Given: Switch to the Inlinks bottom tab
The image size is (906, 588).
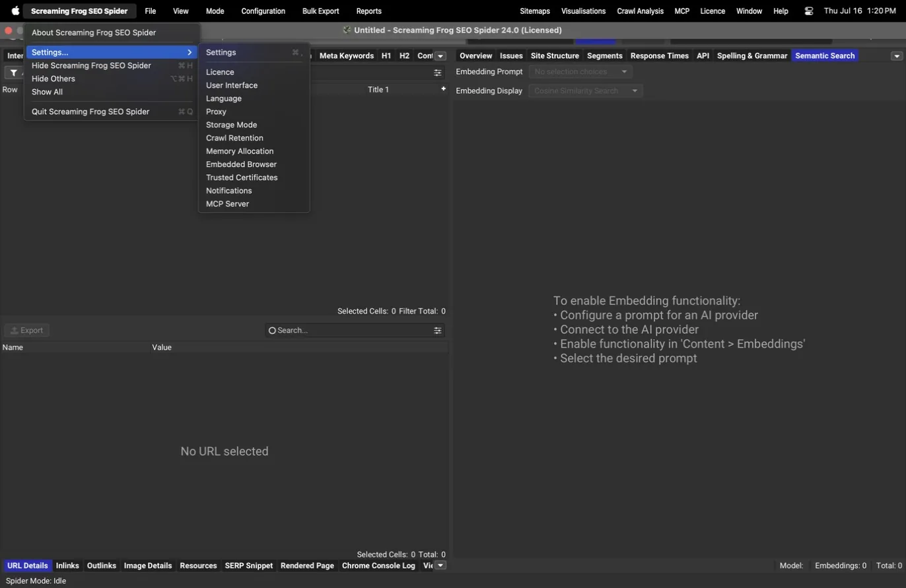Looking at the screenshot, I should pyautogui.click(x=67, y=566).
